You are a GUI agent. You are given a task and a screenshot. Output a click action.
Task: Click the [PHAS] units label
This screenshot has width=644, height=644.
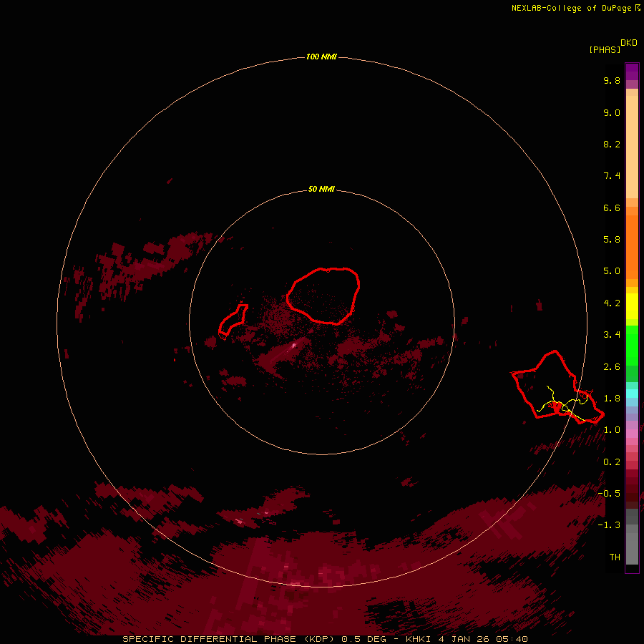605,49
